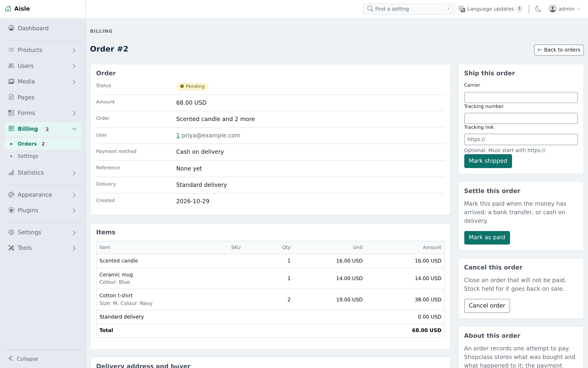Expand the Products submenu chevron

click(x=74, y=50)
